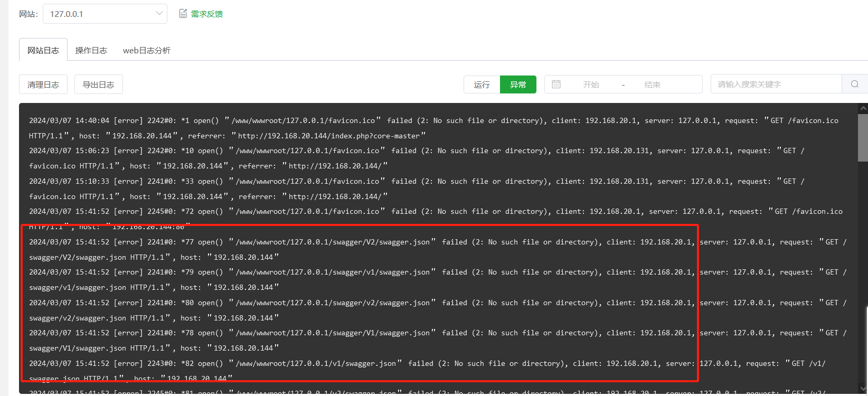Click the log panel vertical scrollbar thumb
The image size is (868, 396).
pyautogui.click(x=863, y=137)
